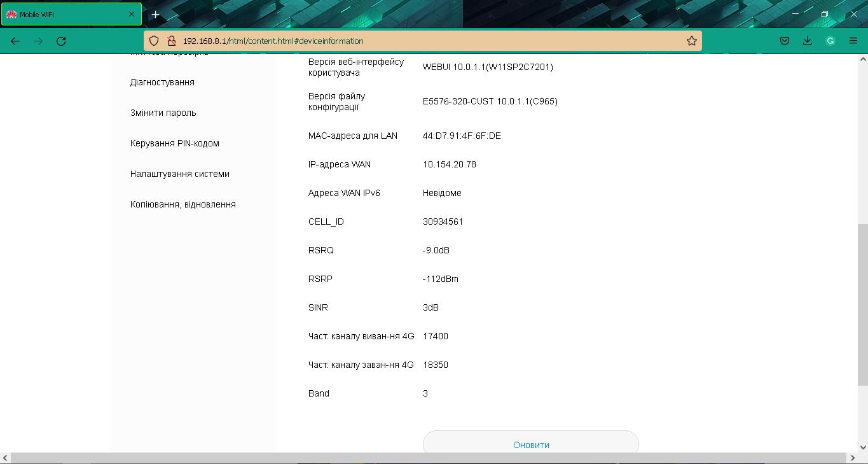Screen dimensions: 868x464
Task: Click the CELL_ID label
Action: tap(326, 221)
